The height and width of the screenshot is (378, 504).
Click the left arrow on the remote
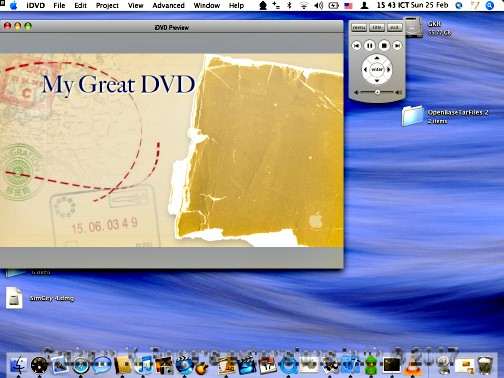(x=365, y=70)
